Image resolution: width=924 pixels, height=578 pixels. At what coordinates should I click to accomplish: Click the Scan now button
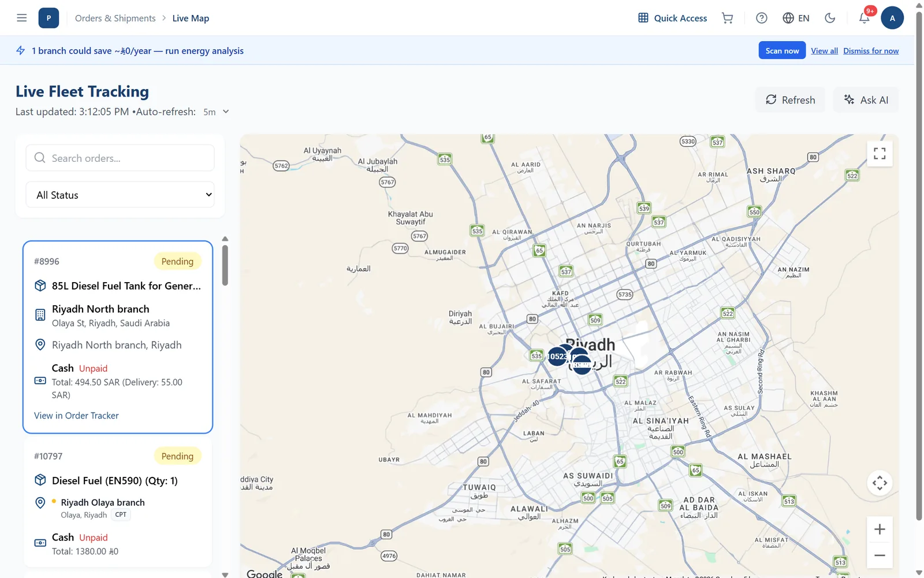(x=782, y=51)
